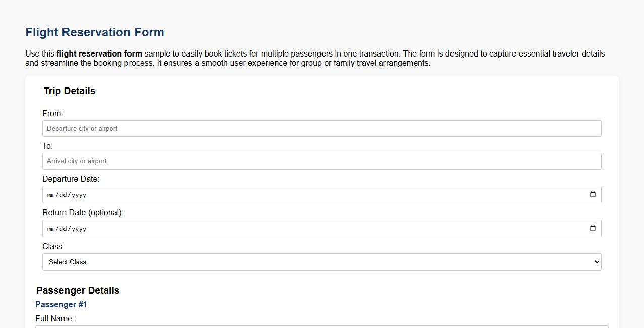644x328 pixels.
Task: Click the Flight Reservation Form title
Action: click(94, 32)
